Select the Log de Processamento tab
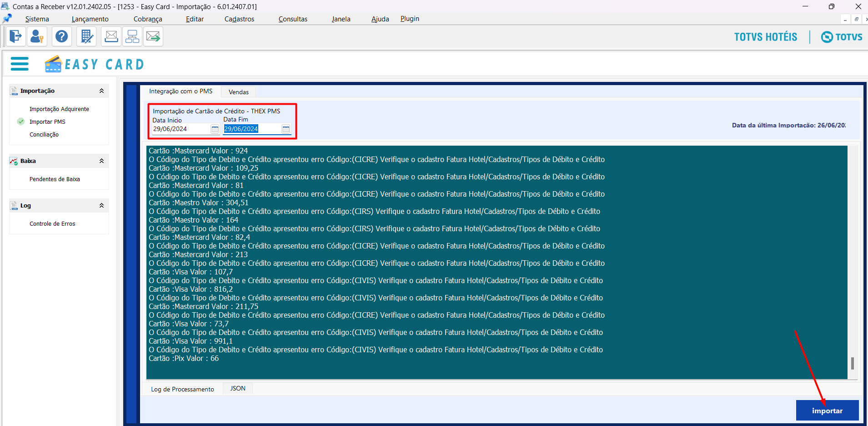This screenshot has width=868, height=426. point(182,389)
